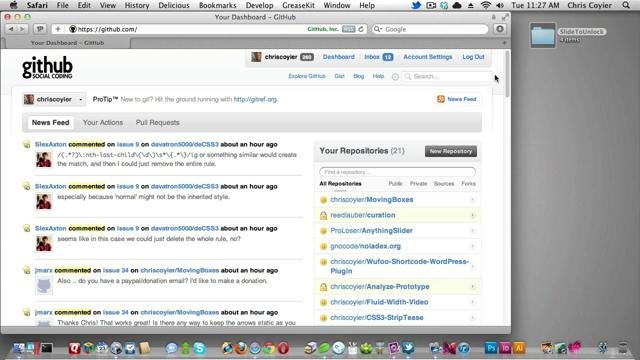Click the lock icon beside reedlauber/curation
640x360 pixels.
[x=323, y=215]
